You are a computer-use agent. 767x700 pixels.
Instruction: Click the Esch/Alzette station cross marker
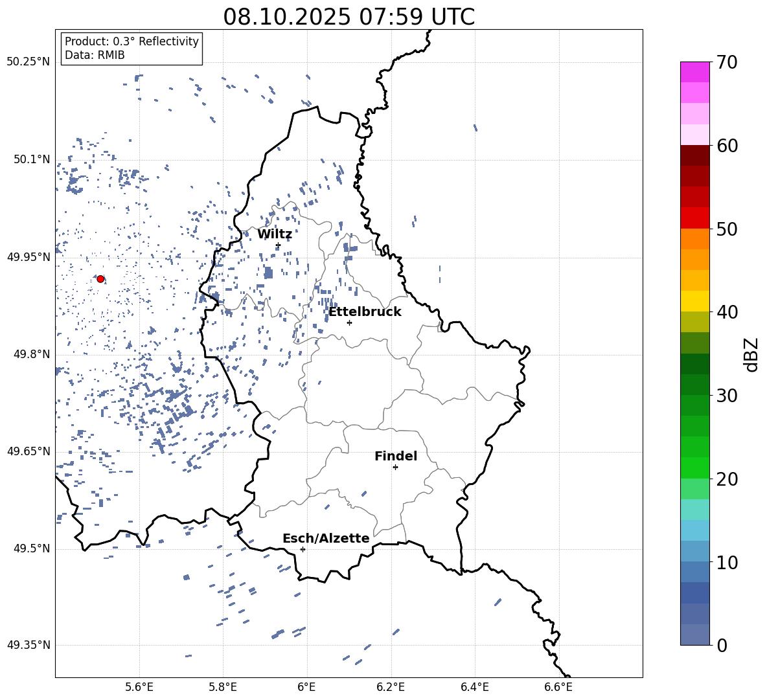point(303,549)
